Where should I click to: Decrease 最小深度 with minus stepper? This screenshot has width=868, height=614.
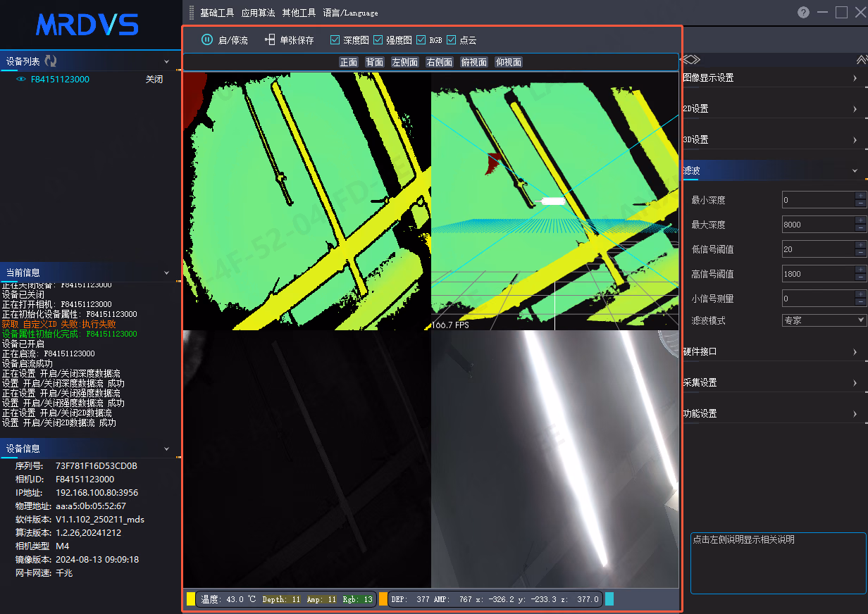860,203
